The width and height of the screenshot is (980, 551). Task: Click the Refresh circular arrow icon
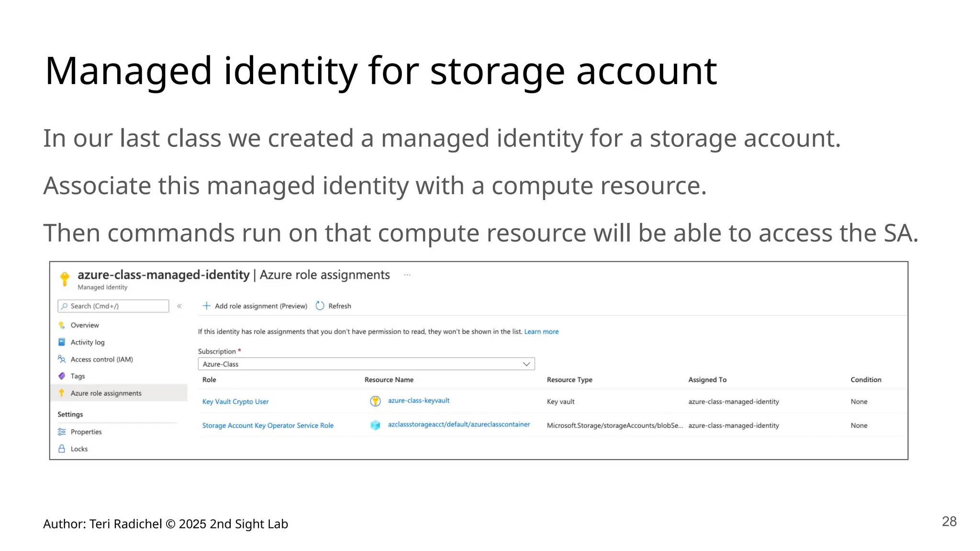[320, 306]
